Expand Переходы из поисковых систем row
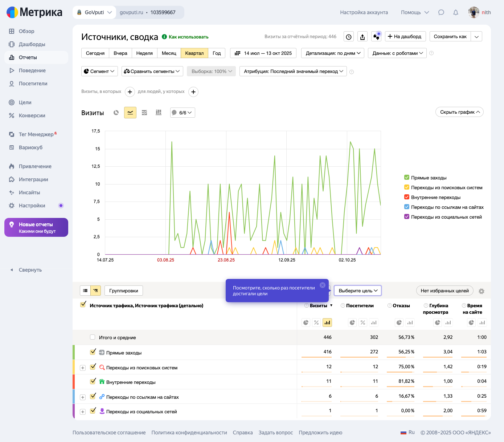Screen dimensions: 504x442 [83, 368]
